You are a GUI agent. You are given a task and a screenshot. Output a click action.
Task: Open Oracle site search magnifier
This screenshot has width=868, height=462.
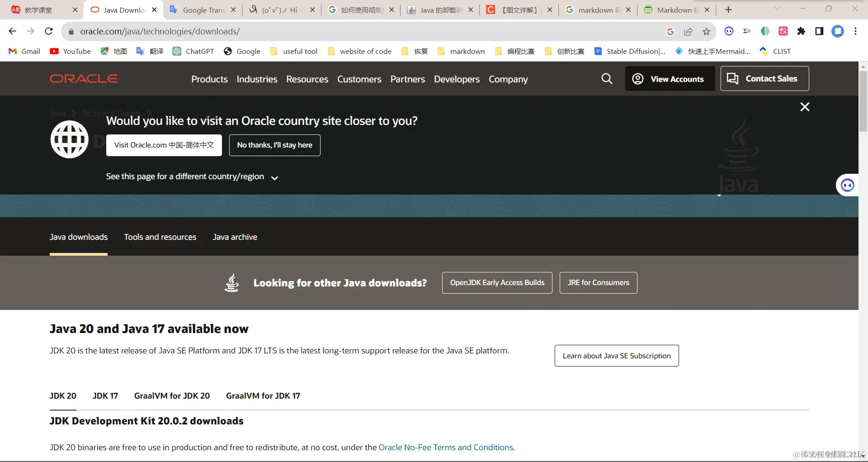pyautogui.click(x=607, y=79)
